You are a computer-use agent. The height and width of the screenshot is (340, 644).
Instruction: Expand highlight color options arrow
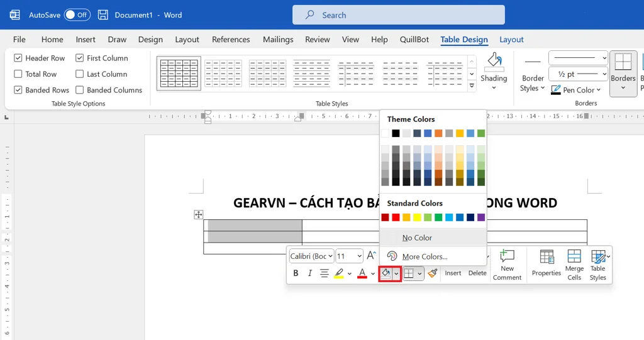tap(350, 273)
